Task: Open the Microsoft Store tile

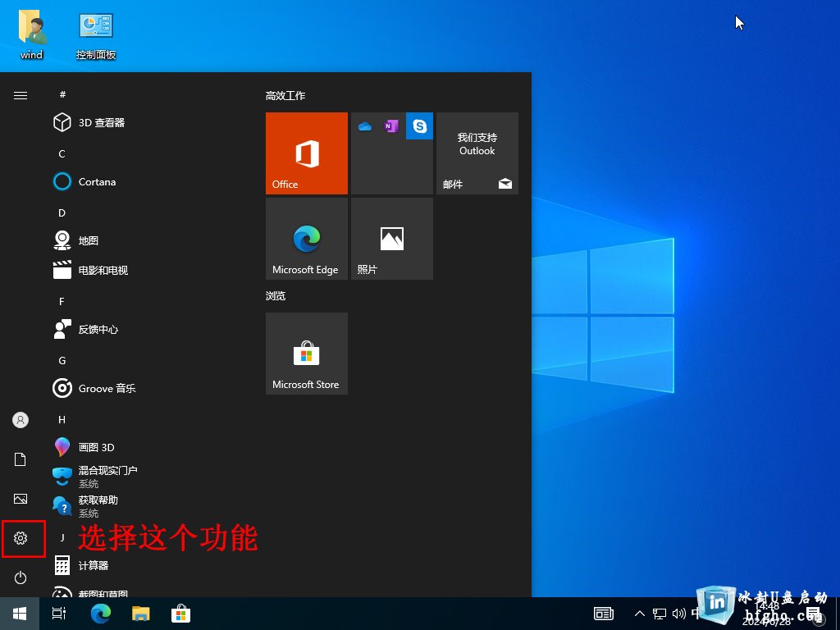Action: [307, 354]
